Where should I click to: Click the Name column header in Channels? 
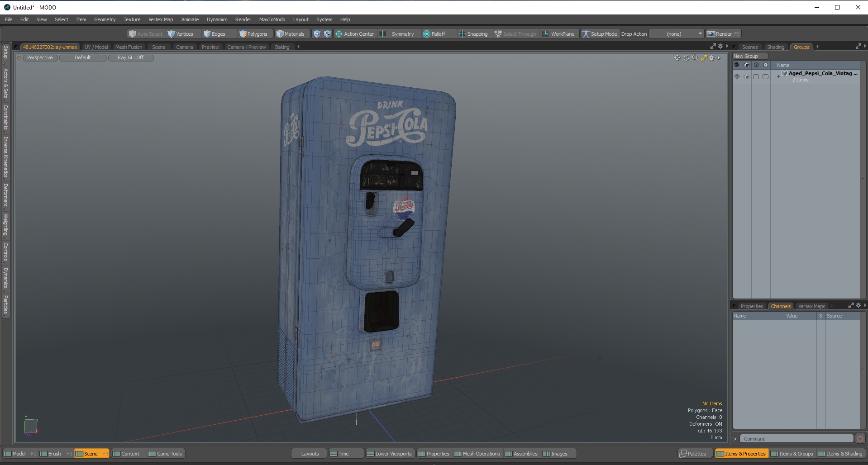point(758,316)
